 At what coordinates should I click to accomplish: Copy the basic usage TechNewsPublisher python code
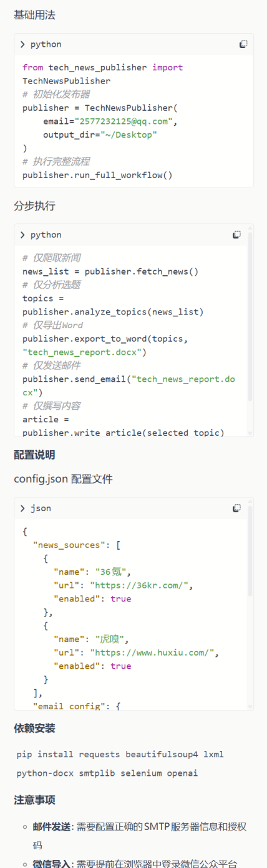click(x=243, y=44)
